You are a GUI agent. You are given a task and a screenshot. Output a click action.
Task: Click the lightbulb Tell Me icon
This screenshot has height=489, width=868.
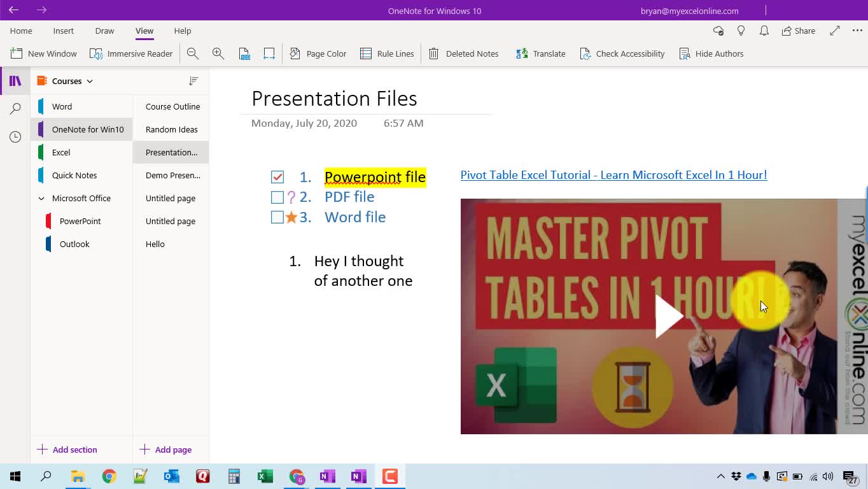click(741, 31)
